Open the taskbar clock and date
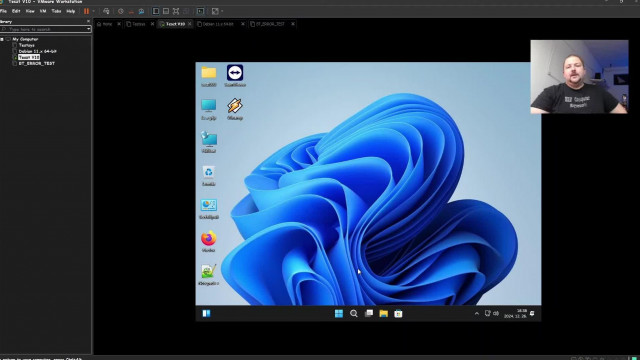640x360 pixels. click(x=515, y=313)
